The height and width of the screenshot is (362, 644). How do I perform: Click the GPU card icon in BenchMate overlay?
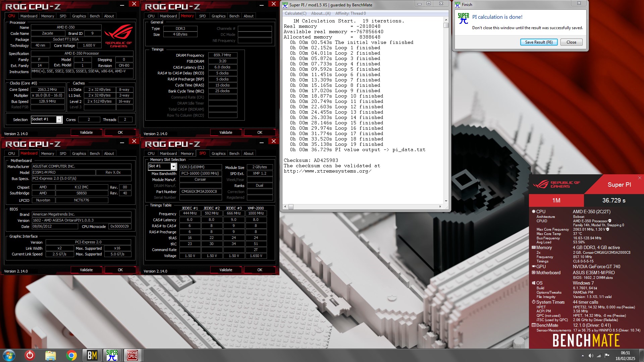[534, 266]
